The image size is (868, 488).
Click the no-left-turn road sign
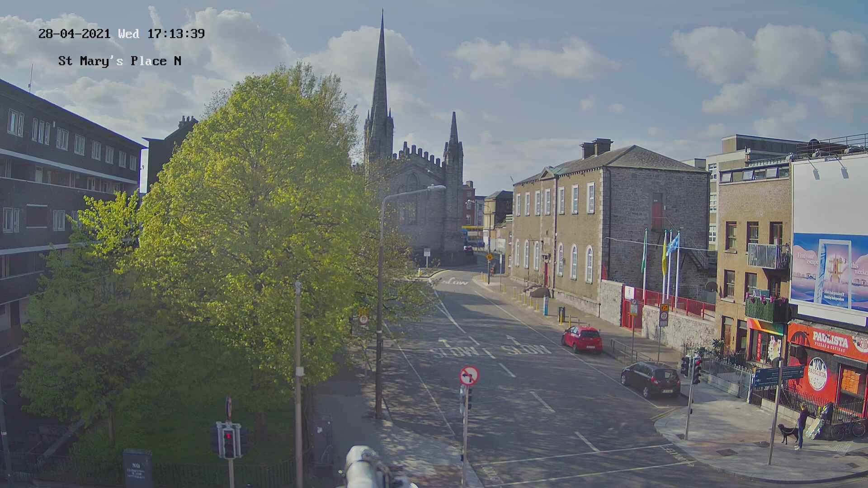469,375
